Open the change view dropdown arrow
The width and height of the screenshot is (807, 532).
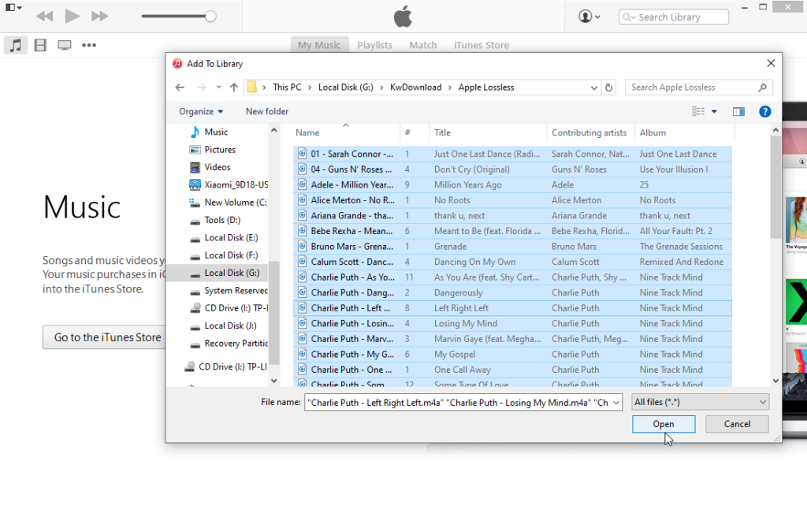715,112
